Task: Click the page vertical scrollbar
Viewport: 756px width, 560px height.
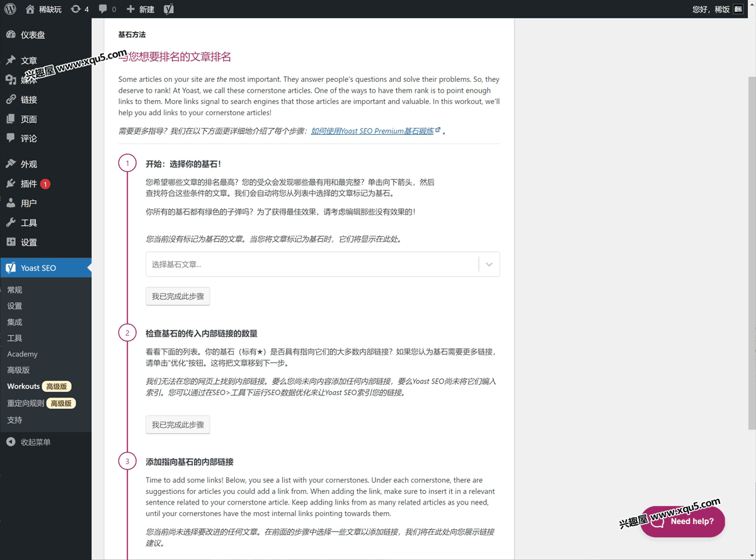Action: point(752,252)
